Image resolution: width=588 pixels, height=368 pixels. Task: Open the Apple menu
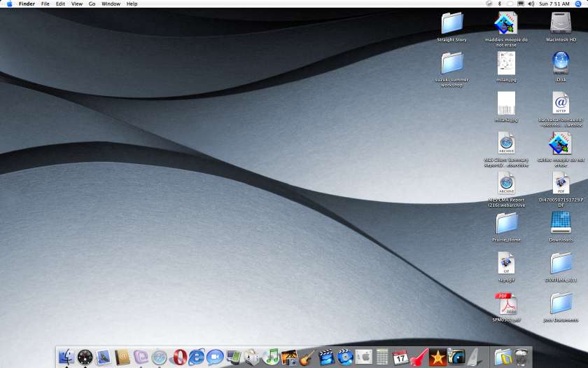(x=9, y=4)
